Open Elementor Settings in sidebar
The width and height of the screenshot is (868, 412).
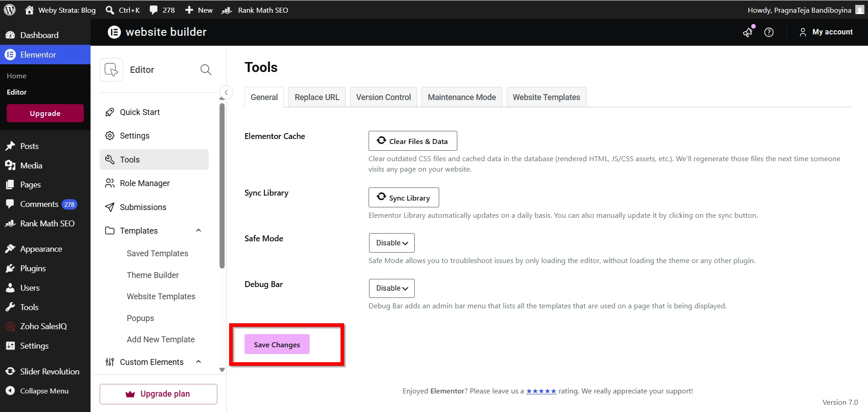click(x=154, y=136)
